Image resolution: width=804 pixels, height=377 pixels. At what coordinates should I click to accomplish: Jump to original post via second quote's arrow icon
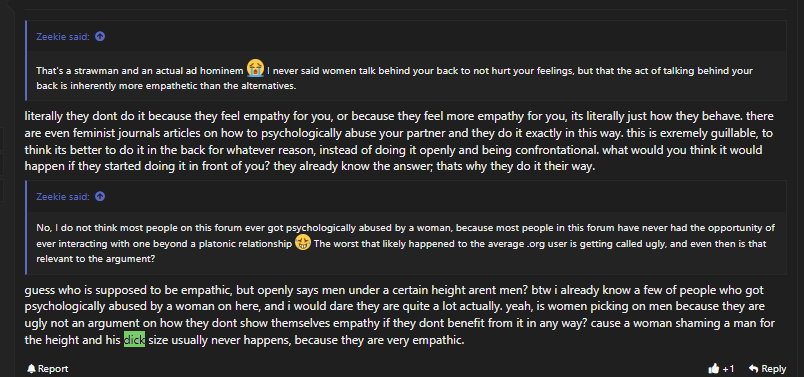coord(100,196)
